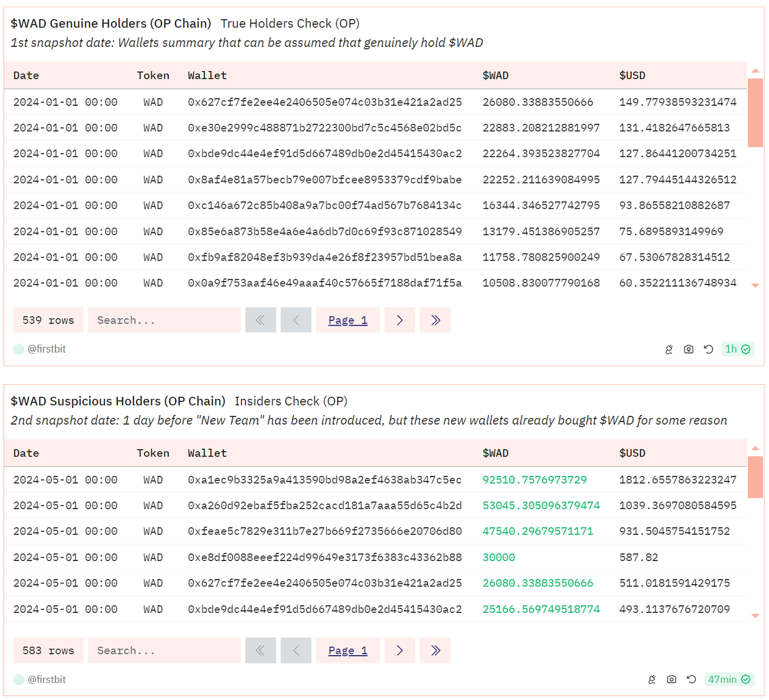The height and width of the screenshot is (700, 769).
Task: Click the 22264.393523827704 $WAD value
Action: pos(542,154)
